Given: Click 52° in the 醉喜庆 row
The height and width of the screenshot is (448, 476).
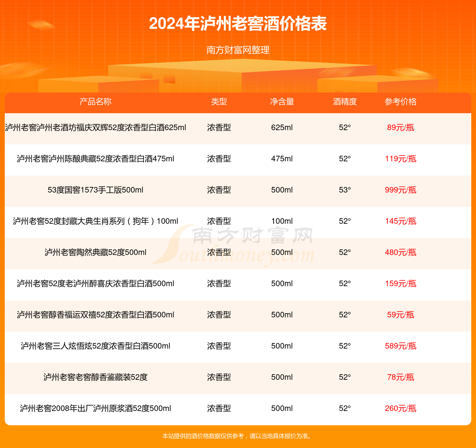Looking at the screenshot, I should (345, 284).
